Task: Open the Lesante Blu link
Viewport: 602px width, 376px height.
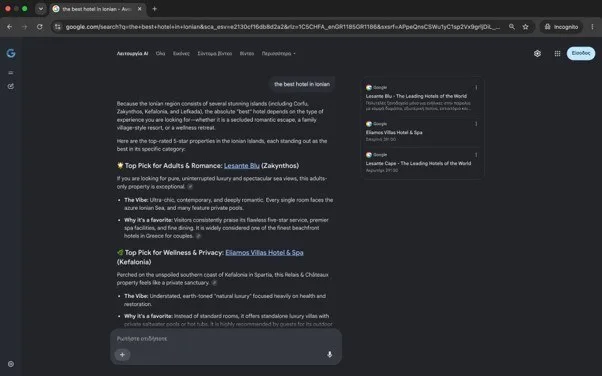Action: 241,166
